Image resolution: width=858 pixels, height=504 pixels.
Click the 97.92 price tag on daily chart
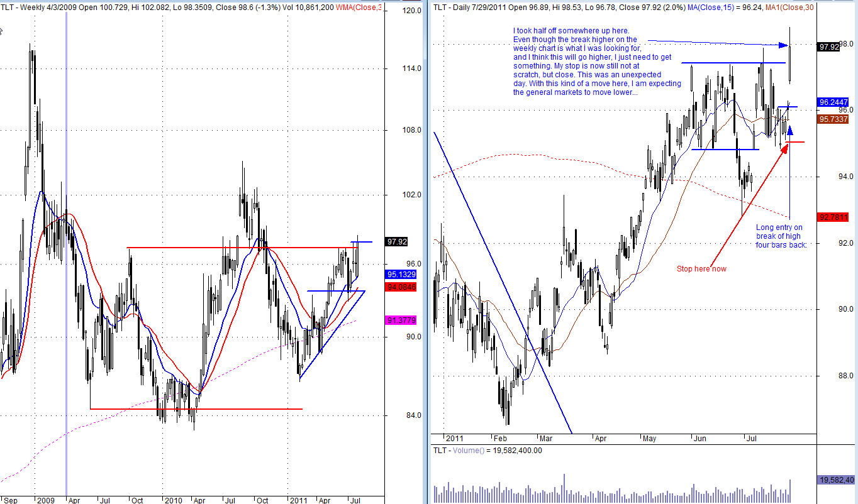(828, 47)
